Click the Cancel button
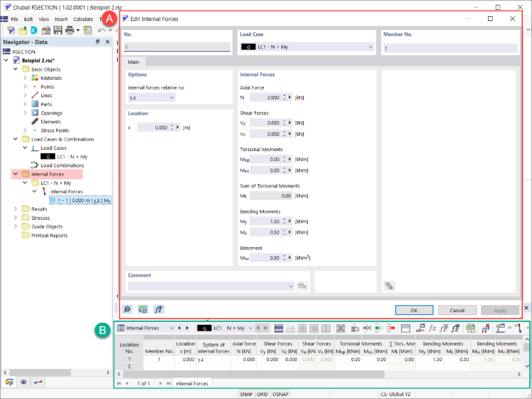Screen dimensions: 532x399 click(456, 310)
